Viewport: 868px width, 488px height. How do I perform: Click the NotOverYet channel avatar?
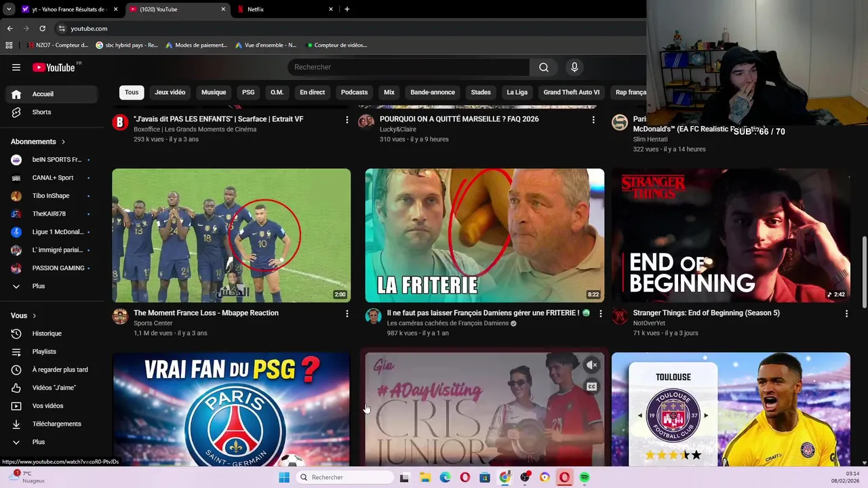pos(620,317)
